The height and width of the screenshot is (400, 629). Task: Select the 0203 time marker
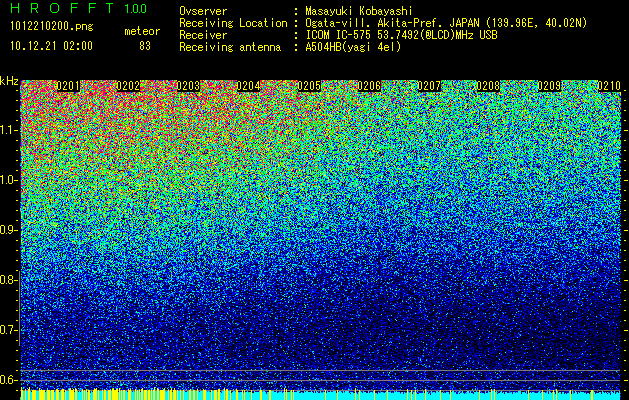coord(188,86)
